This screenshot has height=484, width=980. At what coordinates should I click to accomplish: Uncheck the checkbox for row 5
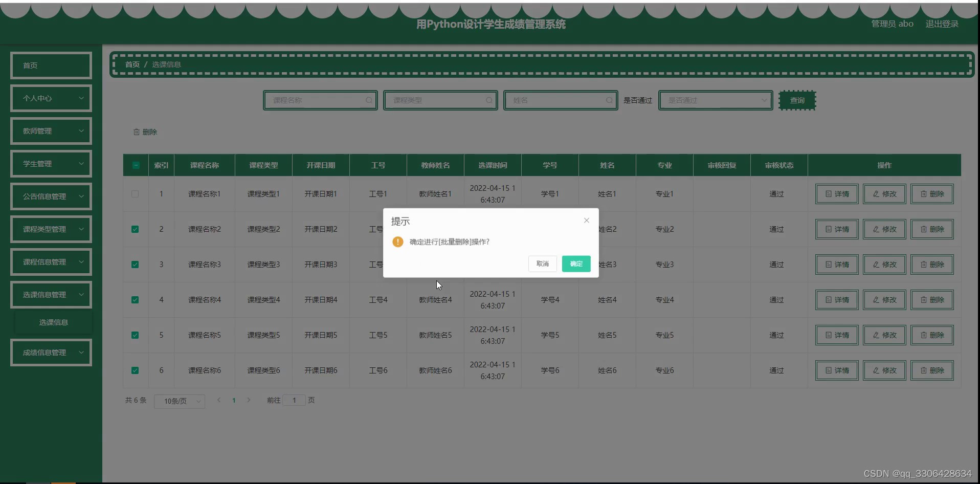coord(135,335)
